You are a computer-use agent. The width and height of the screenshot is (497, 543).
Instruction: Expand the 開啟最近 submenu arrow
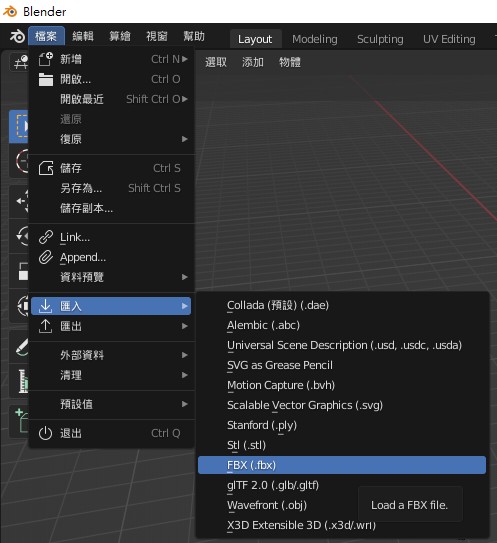tap(185, 99)
